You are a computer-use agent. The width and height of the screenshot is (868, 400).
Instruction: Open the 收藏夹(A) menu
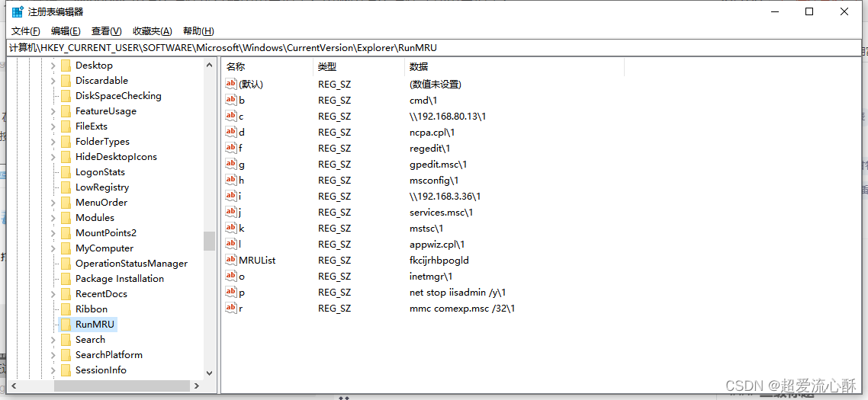point(153,31)
